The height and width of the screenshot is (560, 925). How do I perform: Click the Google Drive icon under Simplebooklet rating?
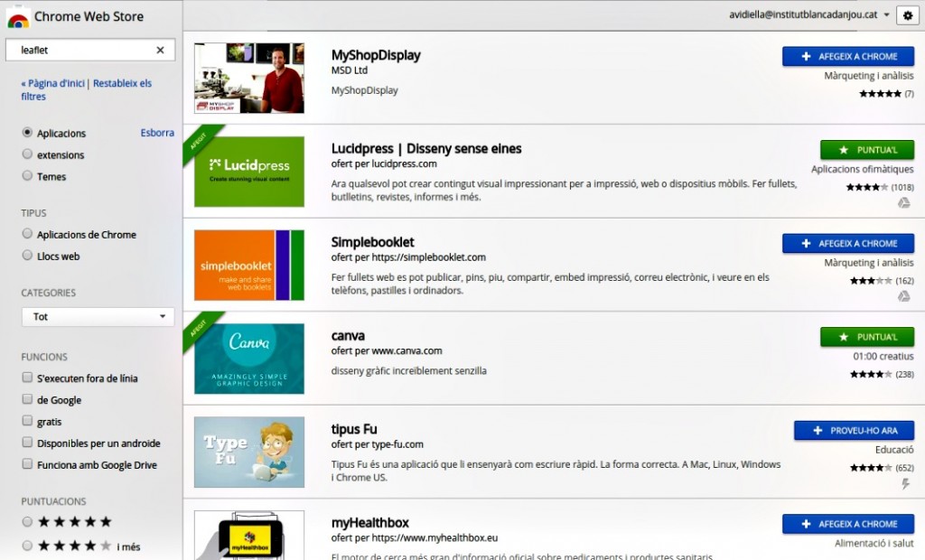tap(903, 296)
